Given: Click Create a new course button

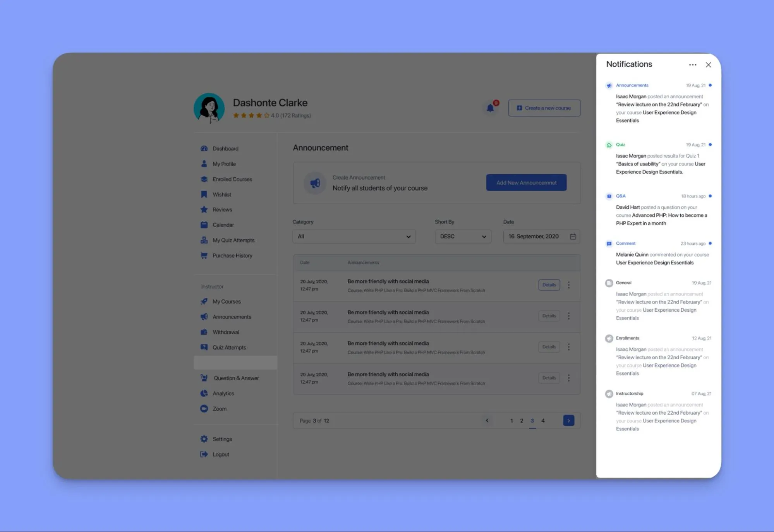Looking at the screenshot, I should point(544,108).
